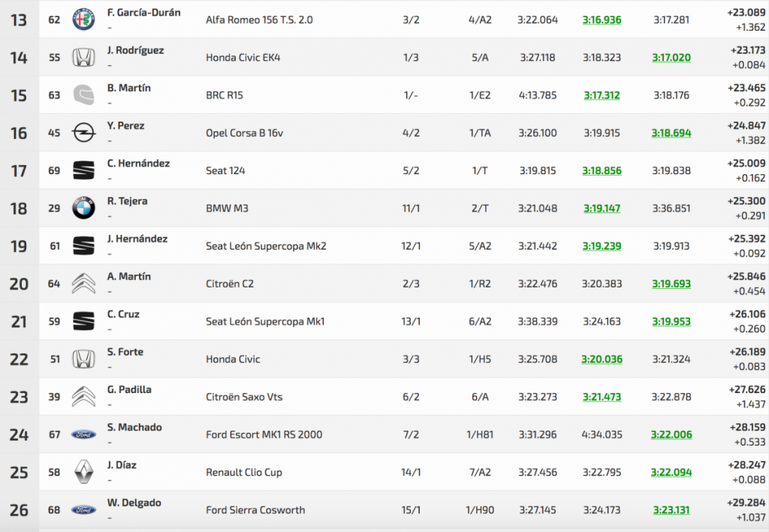
Task: Click the helmet icon beside B. Martín
Action: (x=83, y=95)
